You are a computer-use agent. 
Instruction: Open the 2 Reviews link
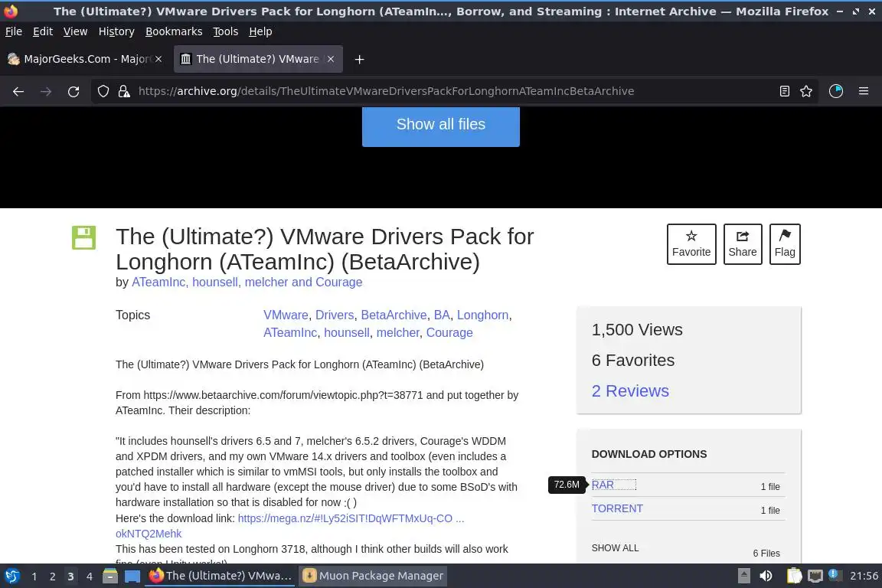[630, 391]
